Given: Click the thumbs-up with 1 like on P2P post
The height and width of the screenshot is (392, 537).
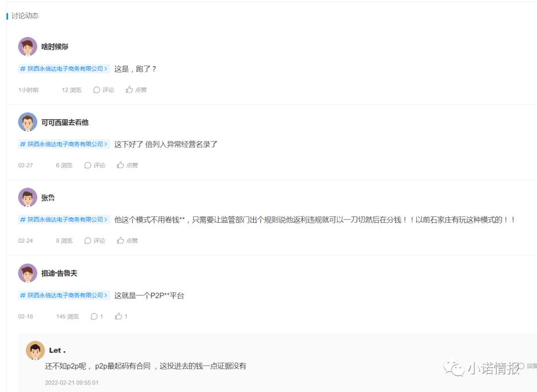Looking at the screenshot, I should [x=121, y=316].
